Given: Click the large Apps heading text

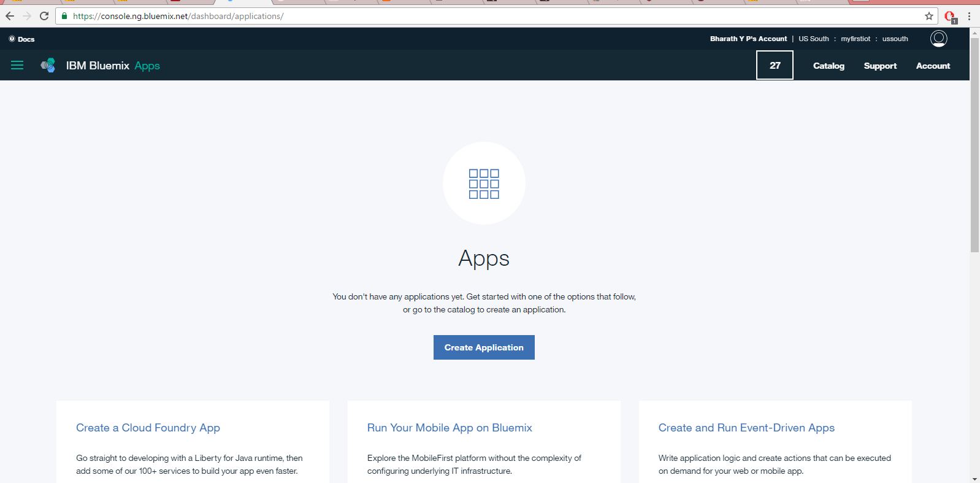Looking at the screenshot, I should pos(484,259).
